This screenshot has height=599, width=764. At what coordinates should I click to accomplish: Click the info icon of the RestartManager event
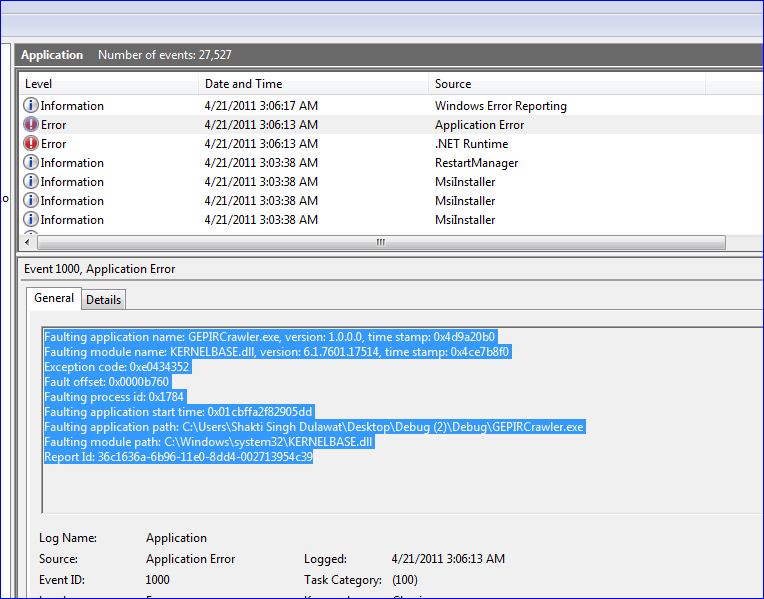pos(31,162)
